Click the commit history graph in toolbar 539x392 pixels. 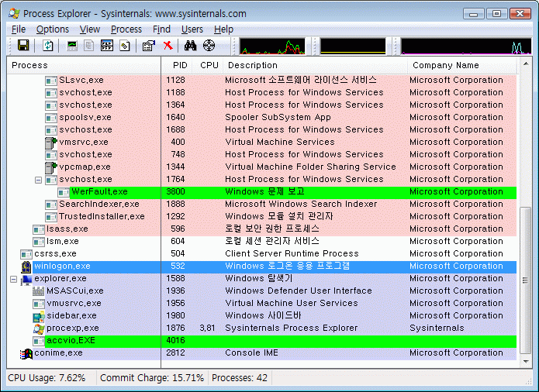click(x=353, y=46)
